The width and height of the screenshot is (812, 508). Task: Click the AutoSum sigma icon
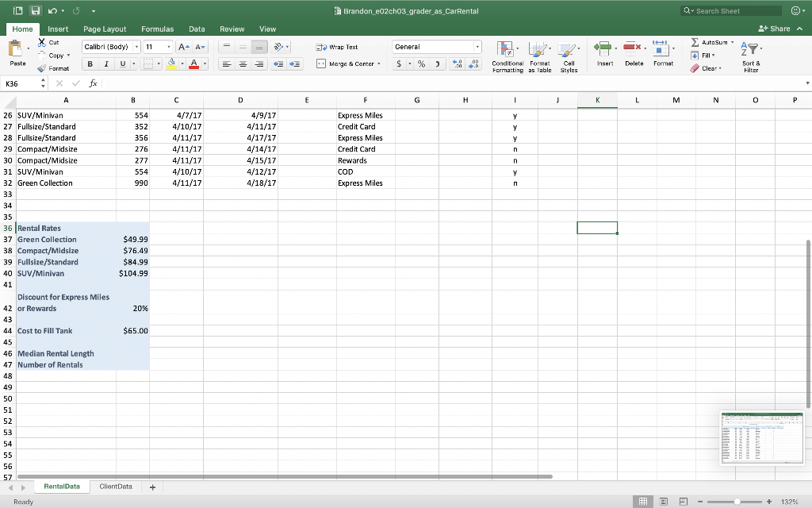coord(695,42)
